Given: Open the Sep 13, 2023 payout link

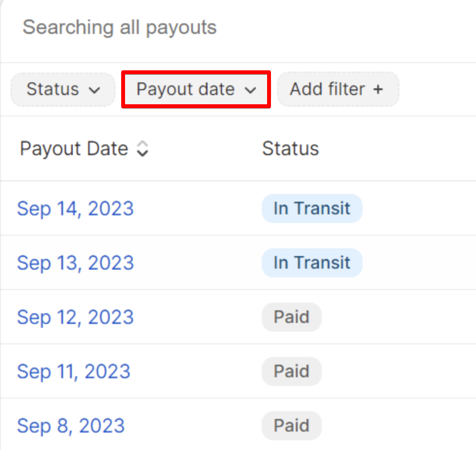Looking at the screenshot, I should 75,263.
